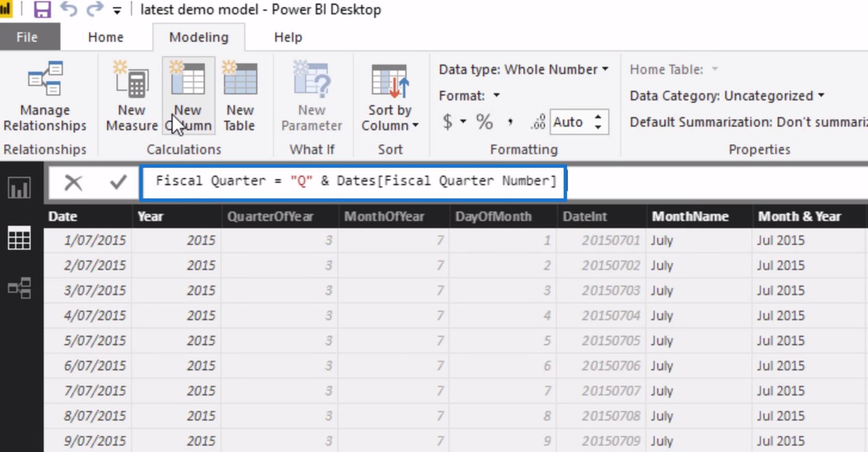The image size is (868, 452).
Task: Click the date cell 1/07/2015
Action: coord(88,240)
